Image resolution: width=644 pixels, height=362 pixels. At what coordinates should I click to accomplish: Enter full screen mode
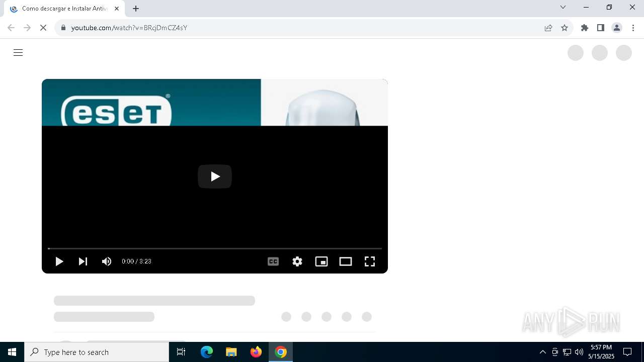click(370, 261)
